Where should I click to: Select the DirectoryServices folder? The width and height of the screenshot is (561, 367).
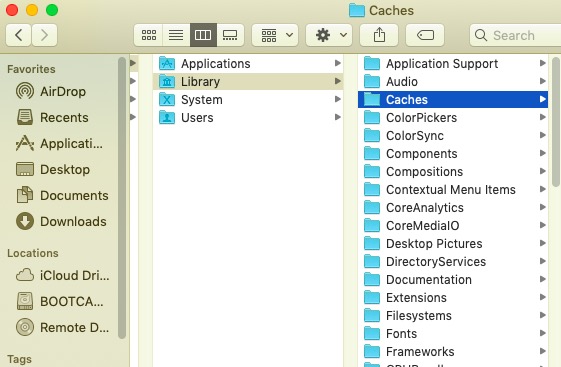[x=453, y=261]
